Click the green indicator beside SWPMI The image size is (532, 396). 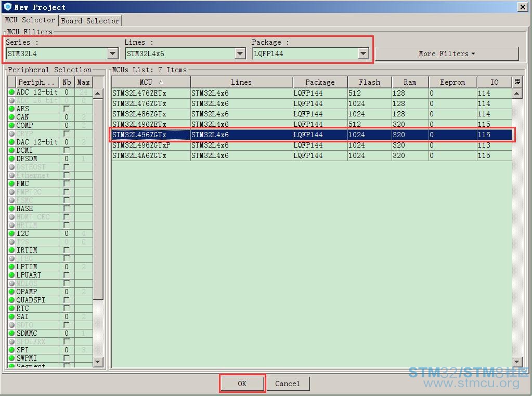[x=11, y=358]
